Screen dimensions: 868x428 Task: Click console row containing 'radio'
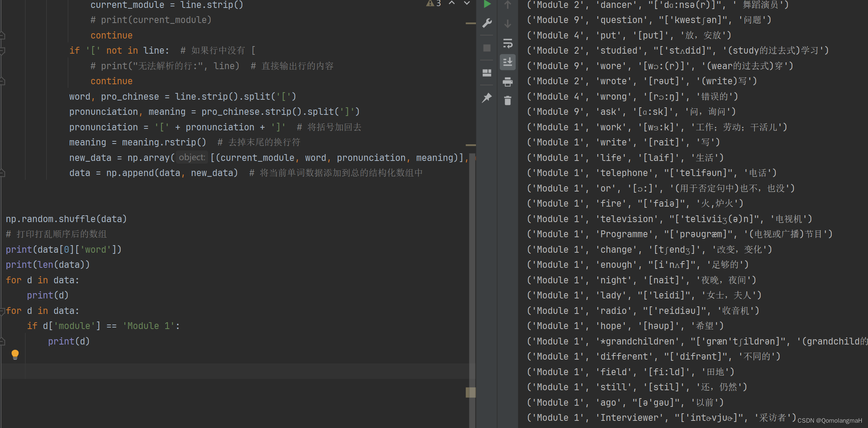643,311
